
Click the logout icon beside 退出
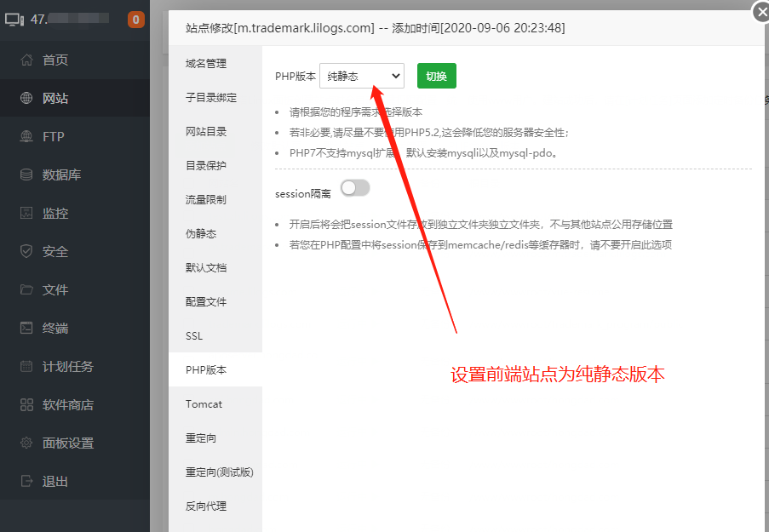point(26,482)
